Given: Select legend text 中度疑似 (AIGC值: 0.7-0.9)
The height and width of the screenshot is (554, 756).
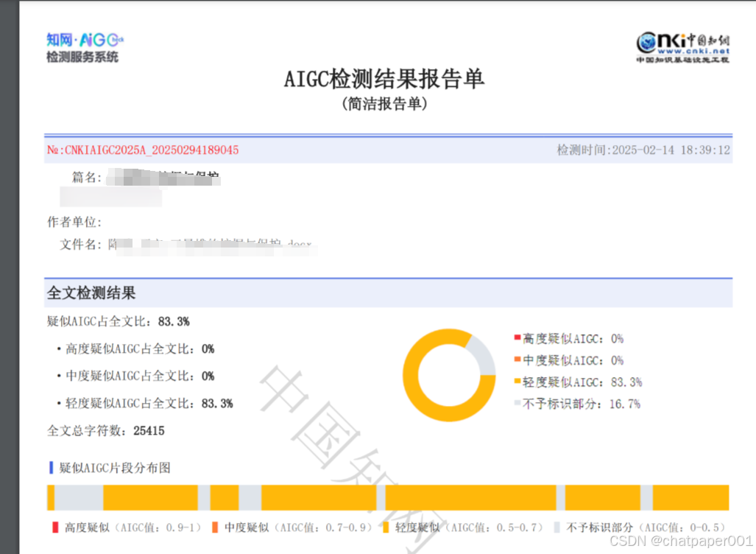Looking at the screenshot, I should (x=299, y=527).
